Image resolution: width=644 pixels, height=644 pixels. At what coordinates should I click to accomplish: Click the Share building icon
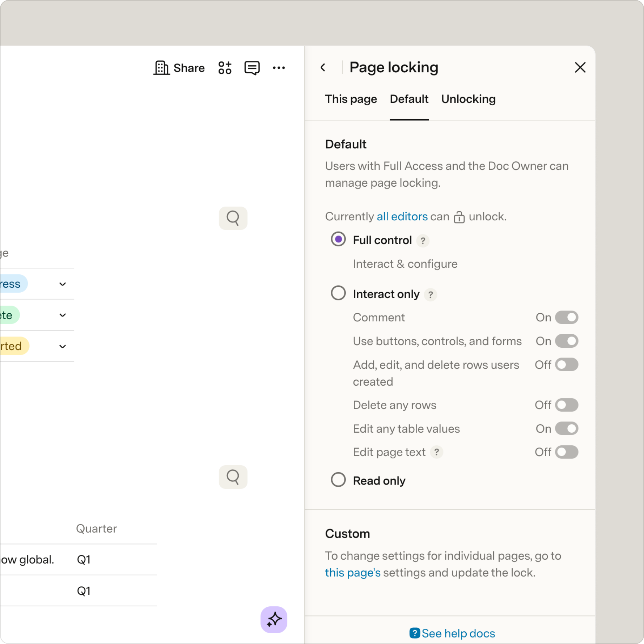pos(161,68)
